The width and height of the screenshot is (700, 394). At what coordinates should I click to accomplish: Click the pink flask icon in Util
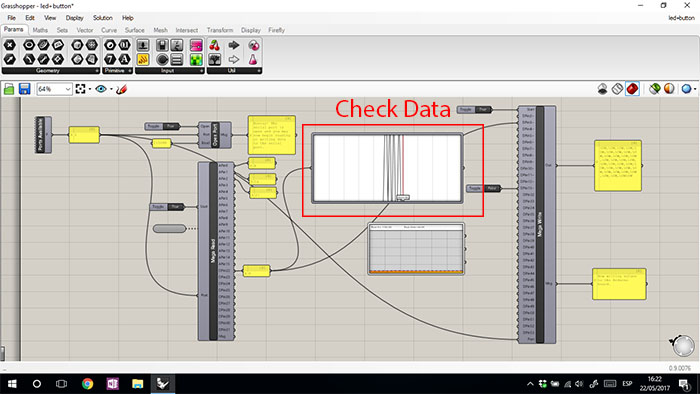[253, 59]
